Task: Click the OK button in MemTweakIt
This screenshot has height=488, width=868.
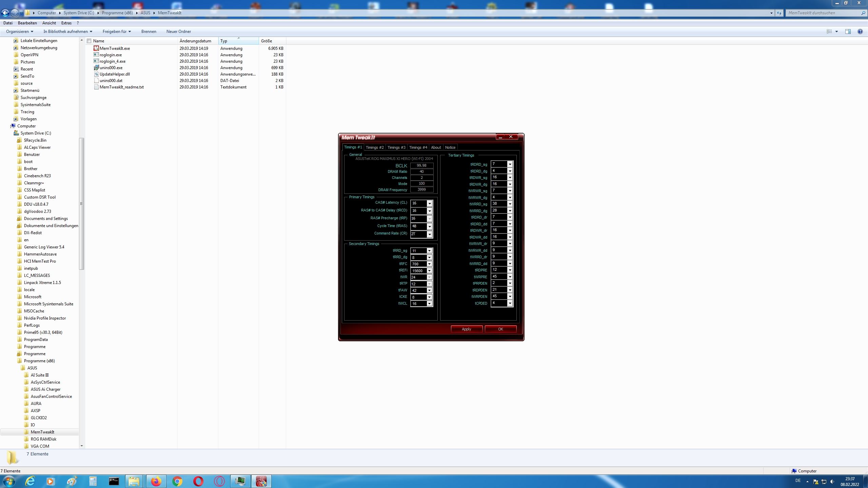Action: click(500, 329)
